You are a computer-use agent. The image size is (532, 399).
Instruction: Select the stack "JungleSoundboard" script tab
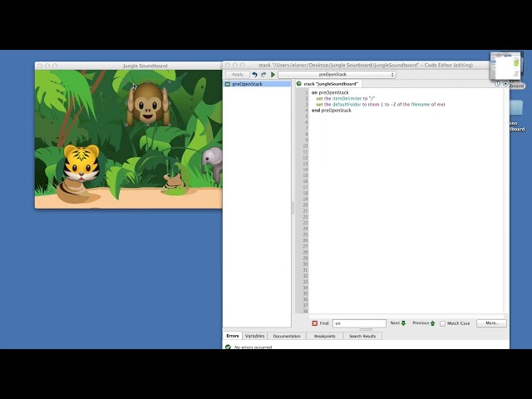click(x=328, y=84)
